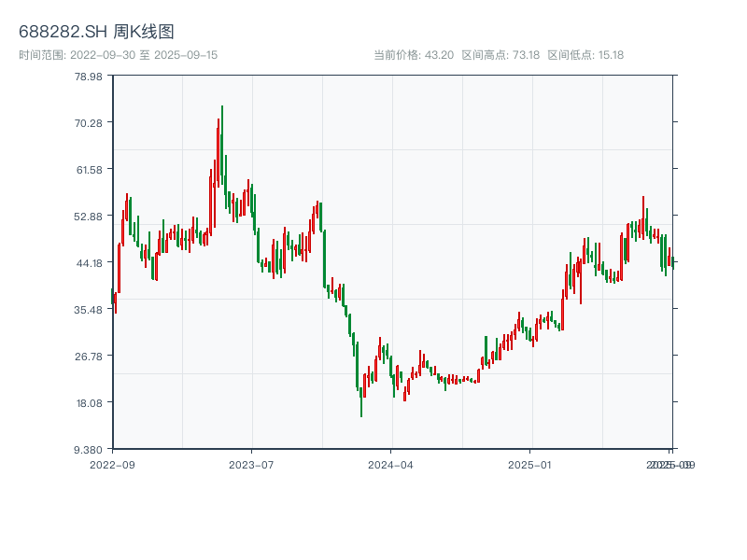Screen dimensions: 747x560
Task: Click the 78.98 y-axis label
Action: pyautogui.click(x=87, y=77)
